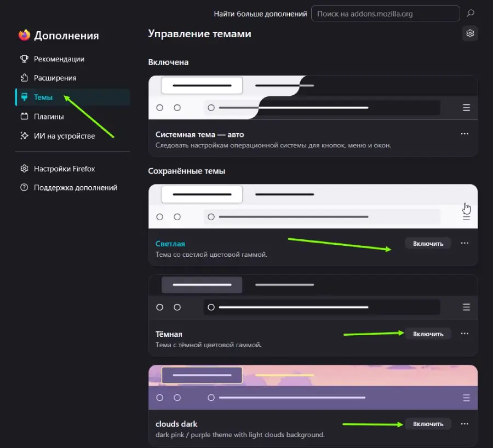Open the gear tools menu for themes
This screenshot has height=448, width=493.
470,33
